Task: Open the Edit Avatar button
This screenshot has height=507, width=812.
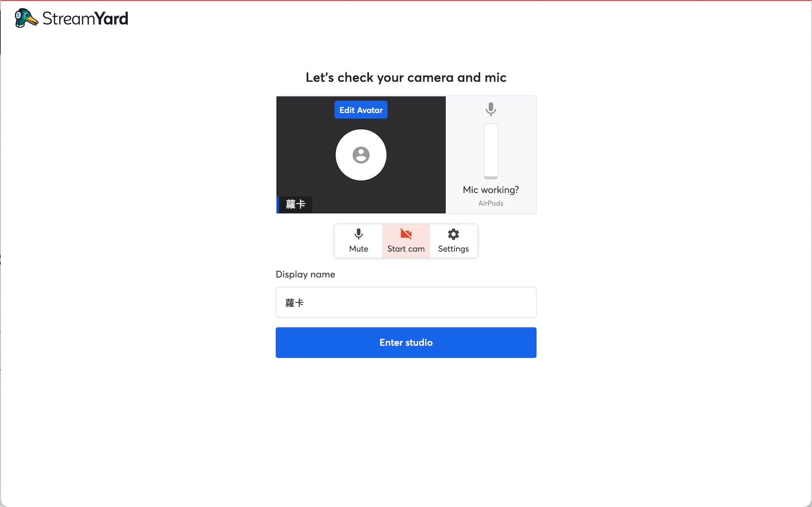Action: pyautogui.click(x=361, y=110)
